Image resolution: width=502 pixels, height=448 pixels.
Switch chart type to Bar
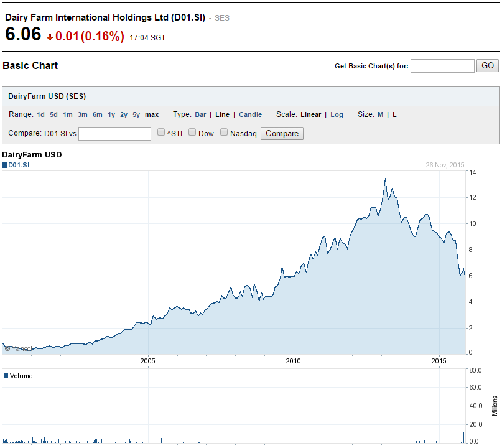(x=200, y=114)
